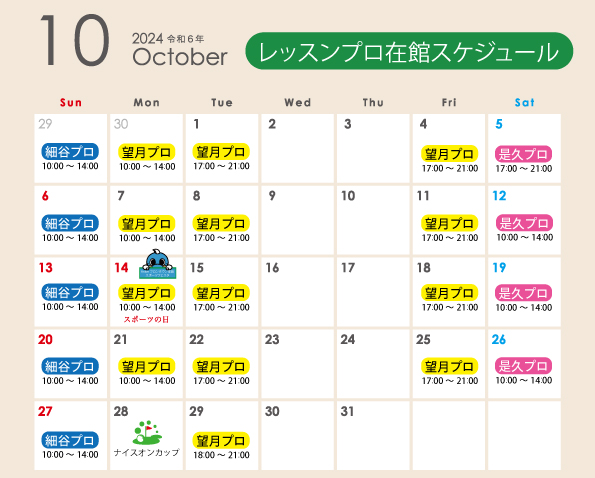Viewport: 595px width, 478px height.
Task: Select the date cell 31
Action: coord(373,436)
